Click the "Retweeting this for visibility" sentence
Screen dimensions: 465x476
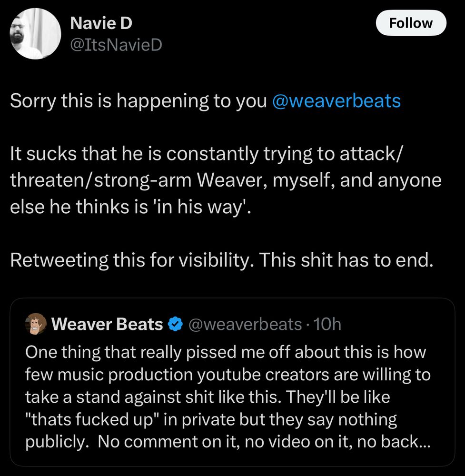pyautogui.click(x=132, y=260)
